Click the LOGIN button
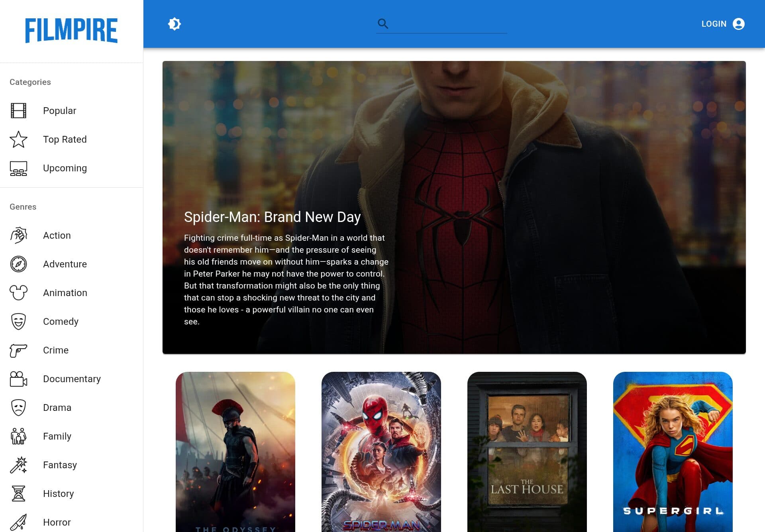 [723, 24]
